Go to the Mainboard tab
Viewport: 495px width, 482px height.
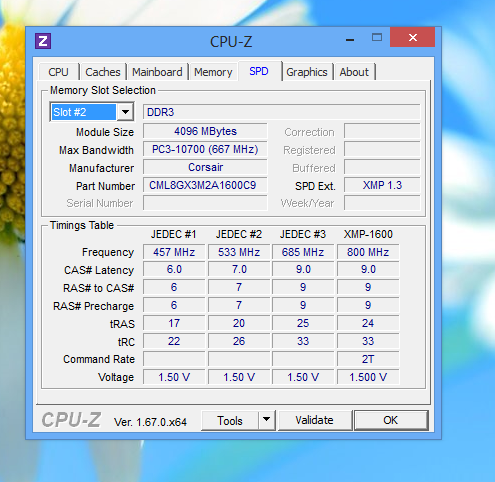coord(157,72)
